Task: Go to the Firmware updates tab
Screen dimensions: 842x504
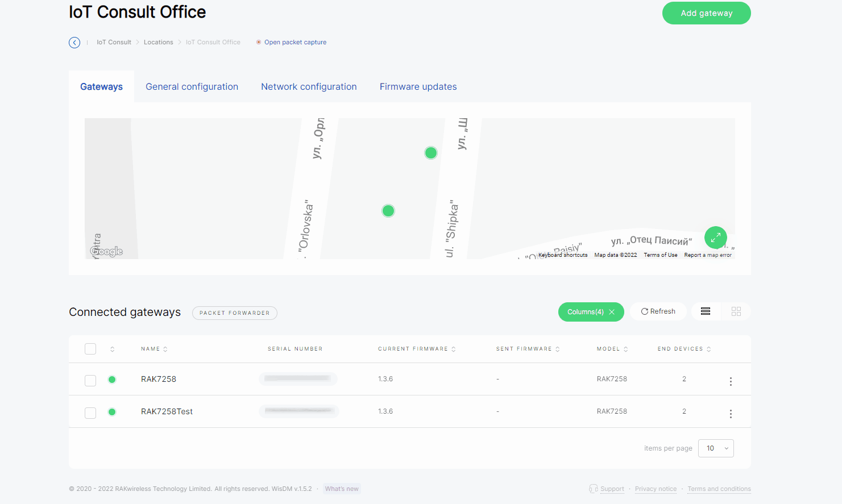Action: [x=418, y=87]
